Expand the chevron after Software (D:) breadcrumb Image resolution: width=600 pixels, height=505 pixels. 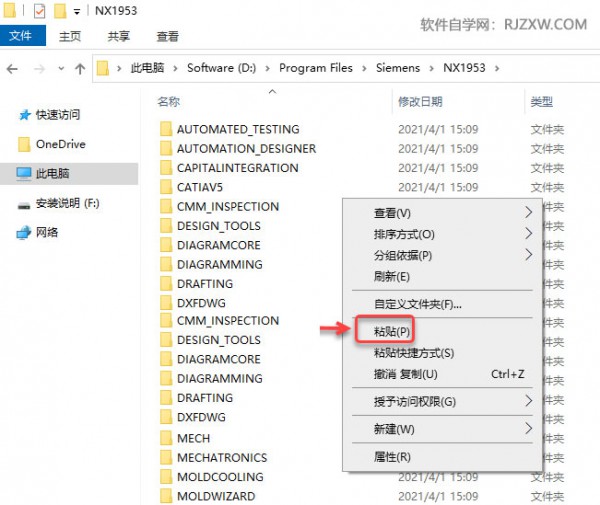point(267,68)
